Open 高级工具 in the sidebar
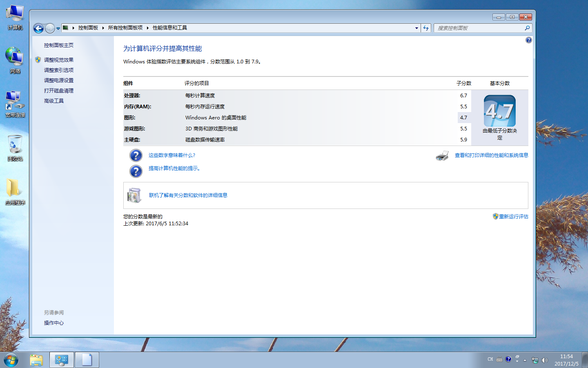The height and width of the screenshot is (368, 588). [x=54, y=101]
